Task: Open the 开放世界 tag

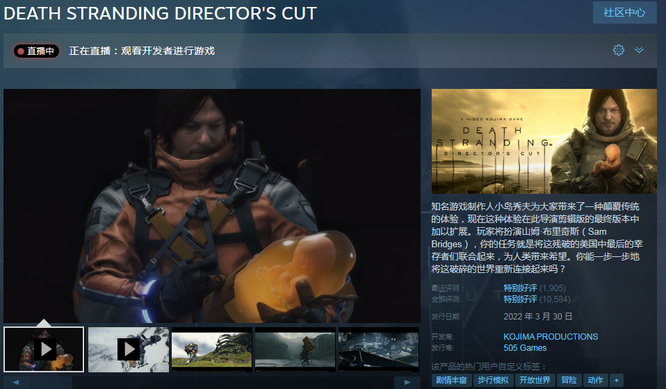Action: click(535, 380)
